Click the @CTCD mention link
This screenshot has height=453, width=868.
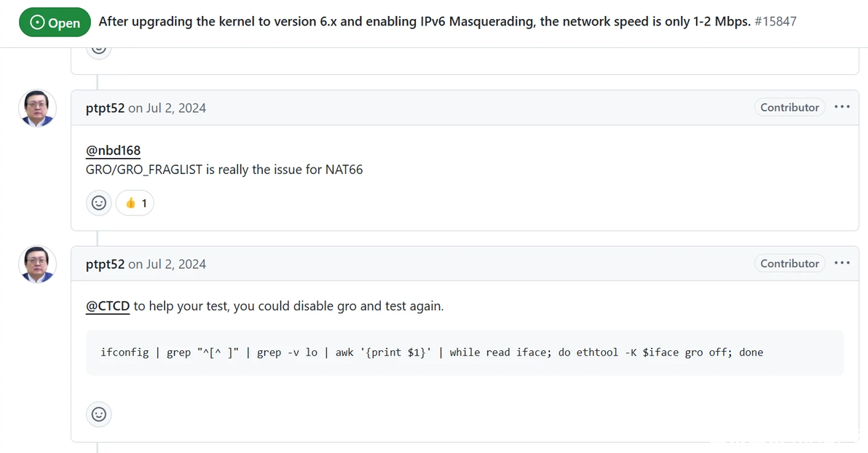pos(108,306)
